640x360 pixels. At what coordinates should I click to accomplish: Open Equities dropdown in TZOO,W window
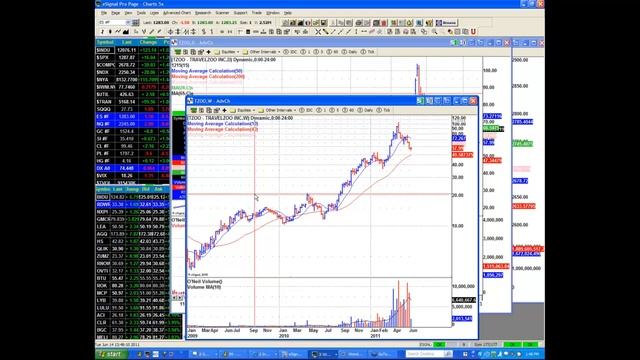(x=243, y=110)
